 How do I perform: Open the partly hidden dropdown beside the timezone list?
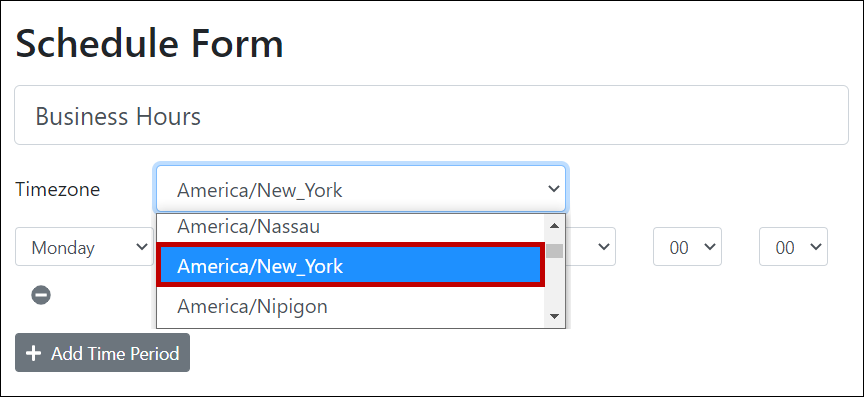(590, 247)
